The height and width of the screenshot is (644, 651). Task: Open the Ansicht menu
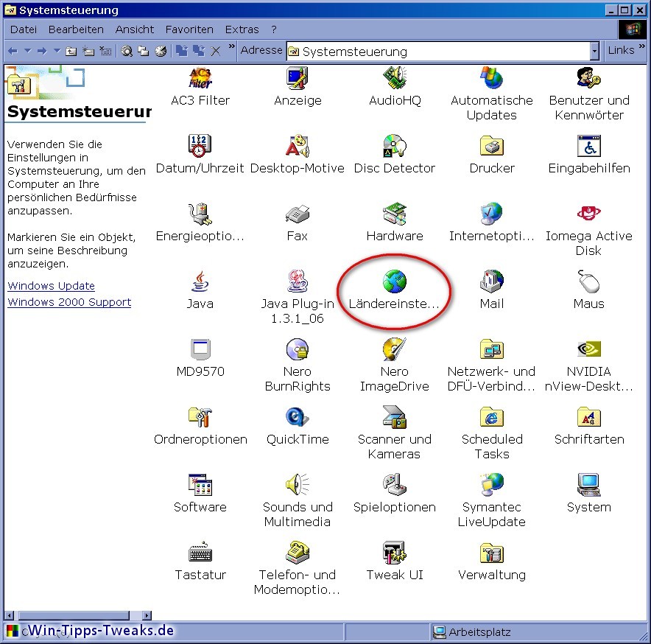pyautogui.click(x=135, y=29)
